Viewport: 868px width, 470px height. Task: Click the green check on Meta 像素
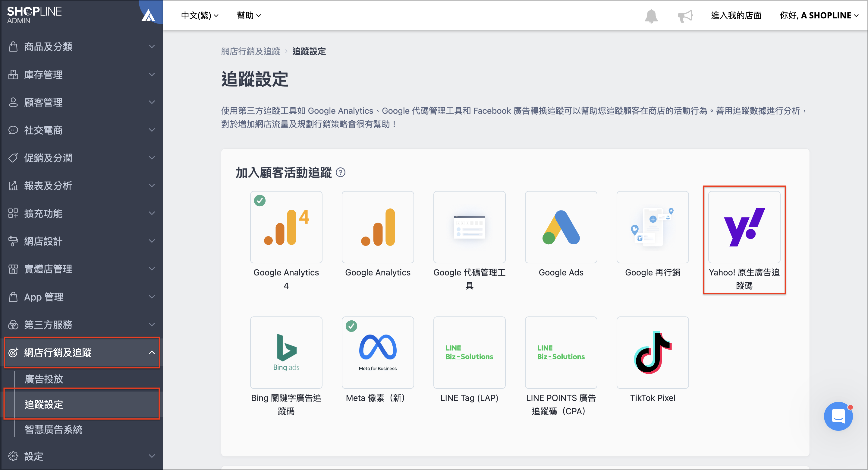click(351, 326)
